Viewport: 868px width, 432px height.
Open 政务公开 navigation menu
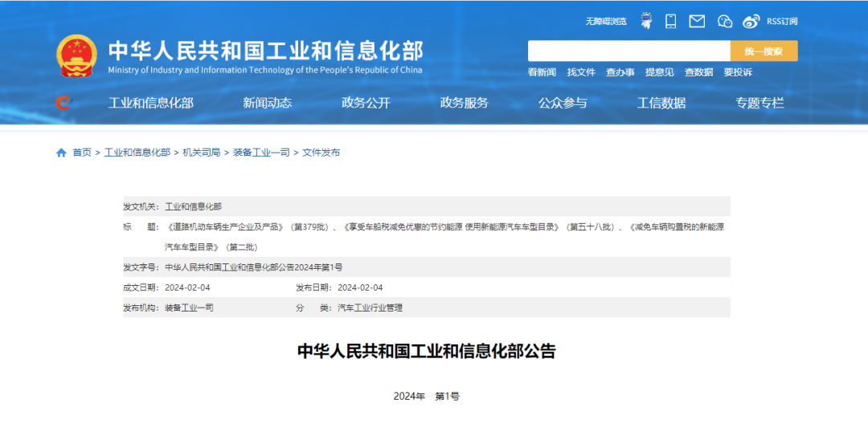point(366,103)
